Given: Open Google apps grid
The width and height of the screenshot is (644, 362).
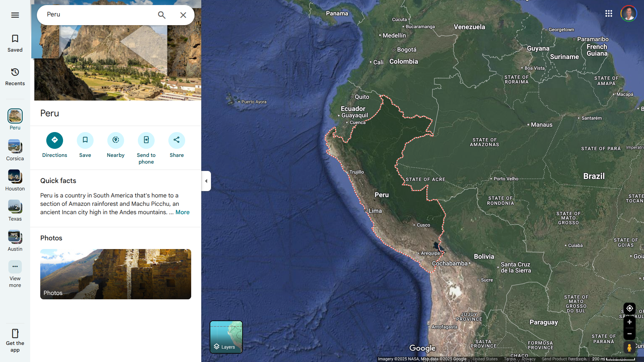Looking at the screenshot, I should point(609,13).
